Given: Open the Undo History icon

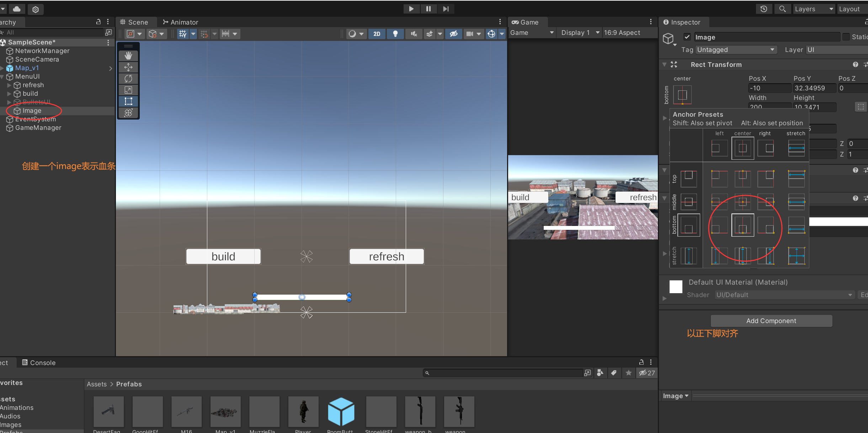Looking at the screenshot, I should (x=764, y=9).
